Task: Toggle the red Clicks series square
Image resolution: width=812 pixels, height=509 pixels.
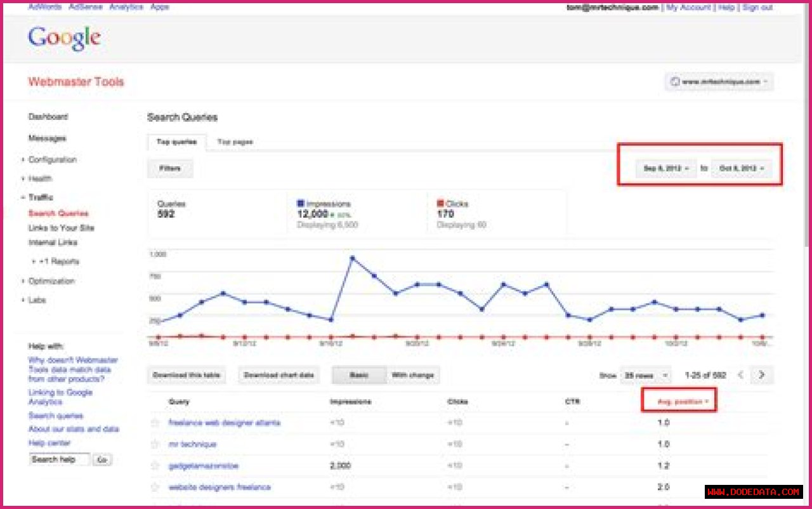Action: pos(440,204)
